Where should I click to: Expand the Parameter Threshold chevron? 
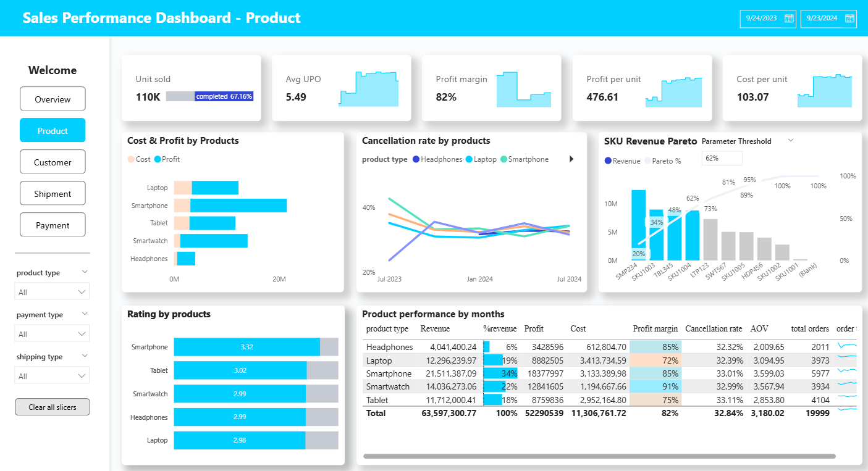click(790, 141)
